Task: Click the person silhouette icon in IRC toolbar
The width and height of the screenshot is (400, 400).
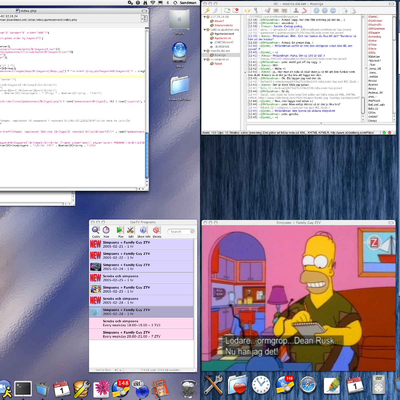Action: click(296, 11)
